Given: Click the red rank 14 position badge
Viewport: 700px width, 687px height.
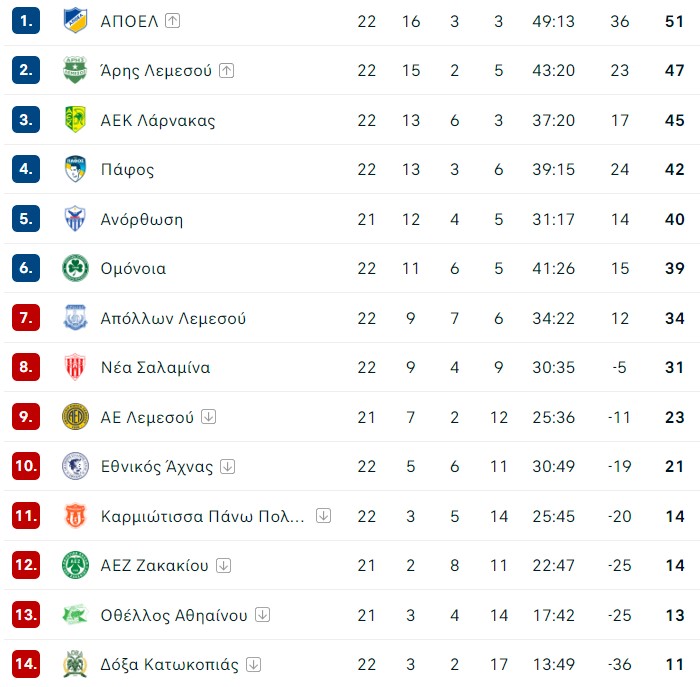Looking at the screenshot, I should point(26,664).
